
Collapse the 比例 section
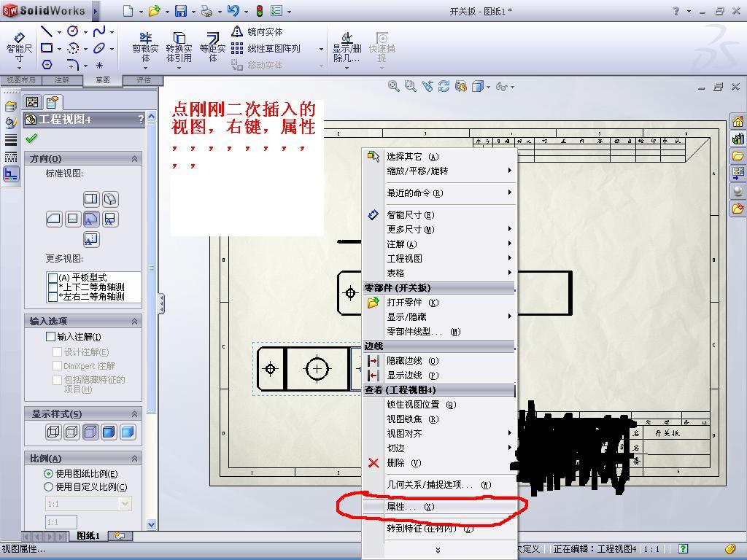[134, 459]
